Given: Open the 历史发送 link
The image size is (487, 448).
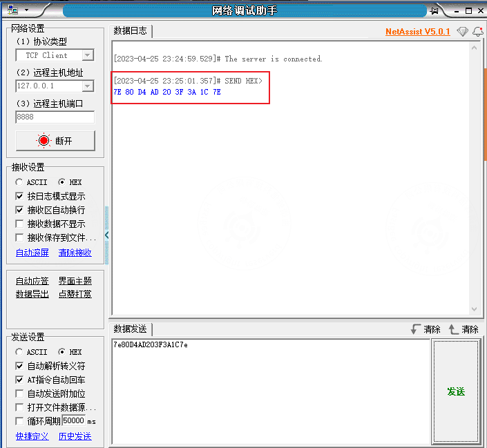Looking at the screenshot, I should coord(75,436).
